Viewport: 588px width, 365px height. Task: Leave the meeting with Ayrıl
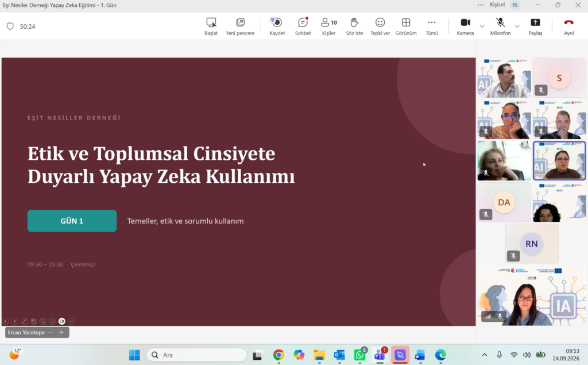pyautogui.click(x=569, y=26)
